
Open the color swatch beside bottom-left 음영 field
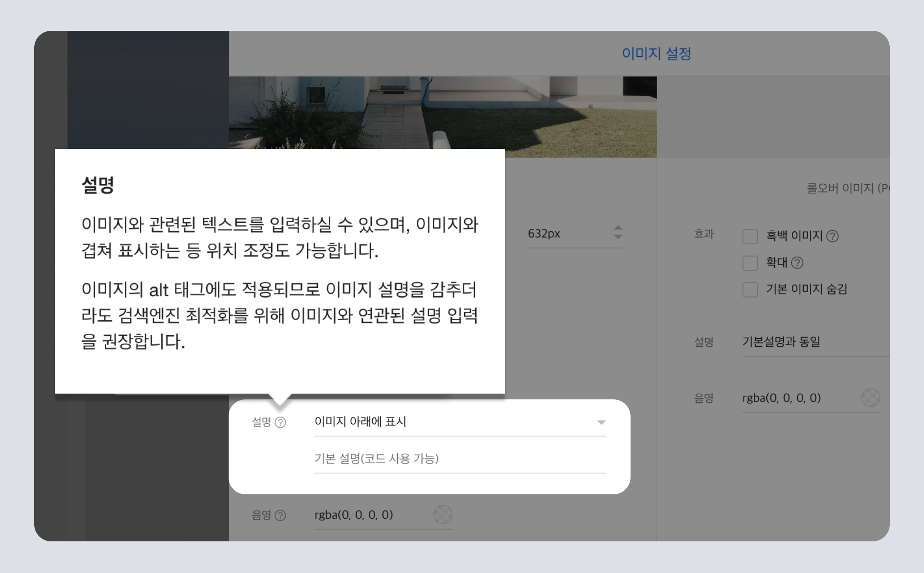443,514
